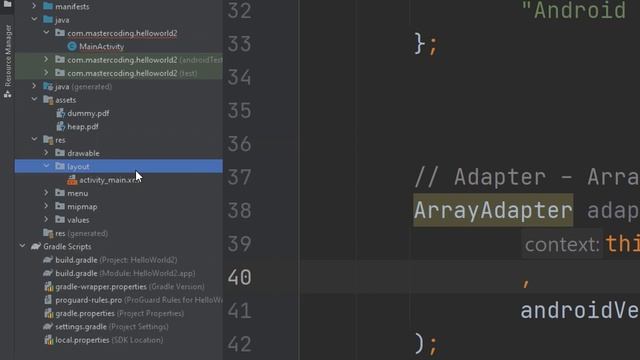The width and height of the screenshot is (640, 360).
Task: Select the Gradle Scripts label
Action: coord(67,247)
